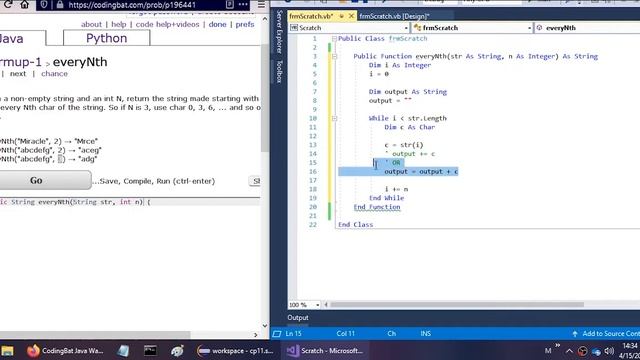Click Ln 15 status indicator
The height and width of the screenshot is (360, 640).
293,333
